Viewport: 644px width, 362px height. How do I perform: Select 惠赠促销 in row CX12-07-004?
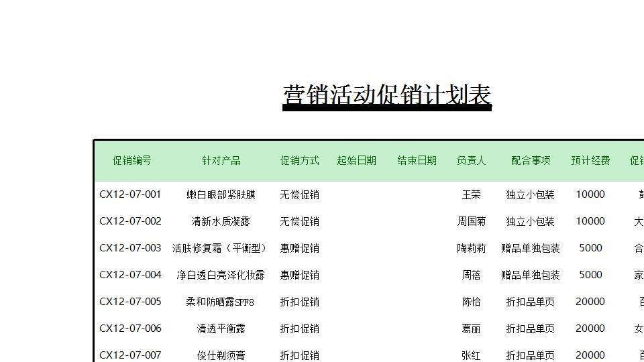coord(299,275)
